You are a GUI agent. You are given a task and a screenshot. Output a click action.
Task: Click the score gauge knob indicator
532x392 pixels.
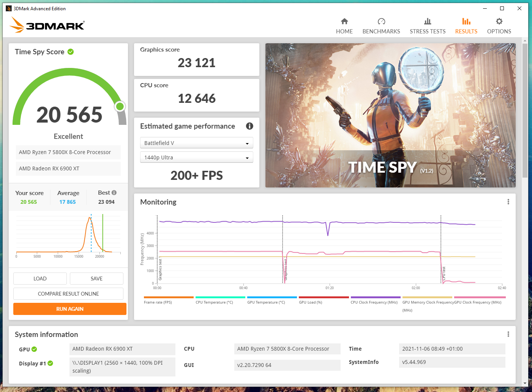pyautogui.click(x=120, y=106)
